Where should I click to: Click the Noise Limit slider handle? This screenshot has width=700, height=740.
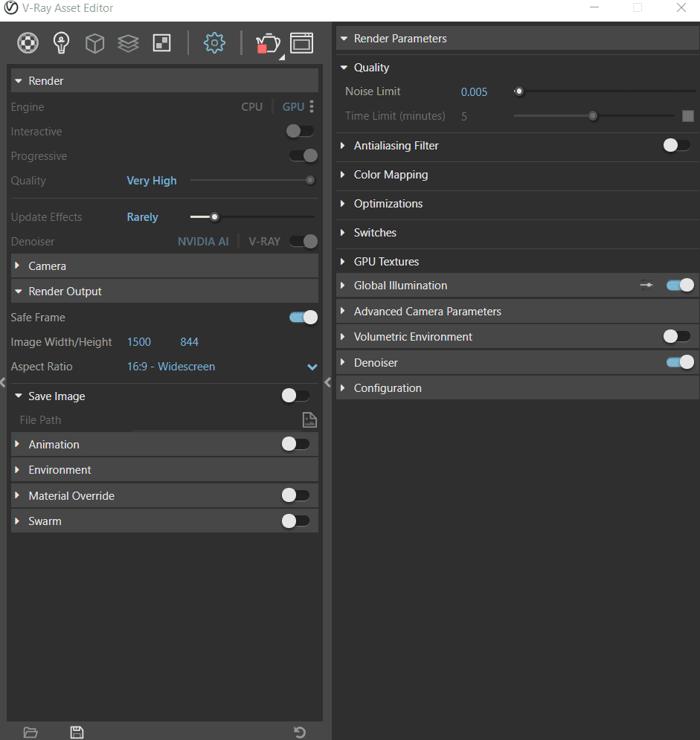pos(519,91)
